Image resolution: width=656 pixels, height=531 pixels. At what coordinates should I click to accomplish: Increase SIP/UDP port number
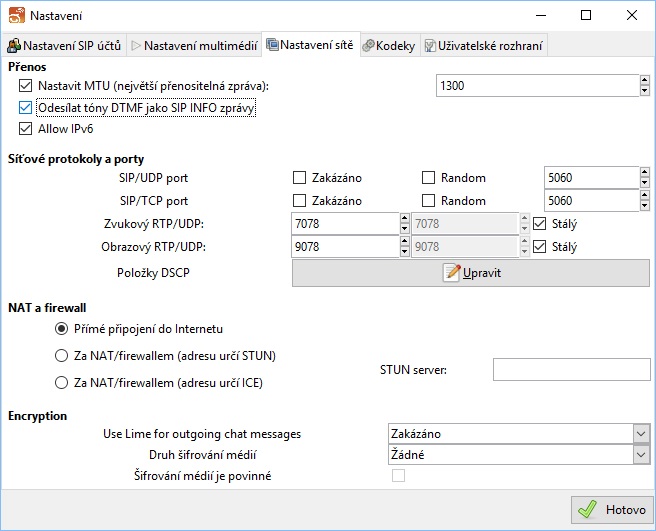644,172
